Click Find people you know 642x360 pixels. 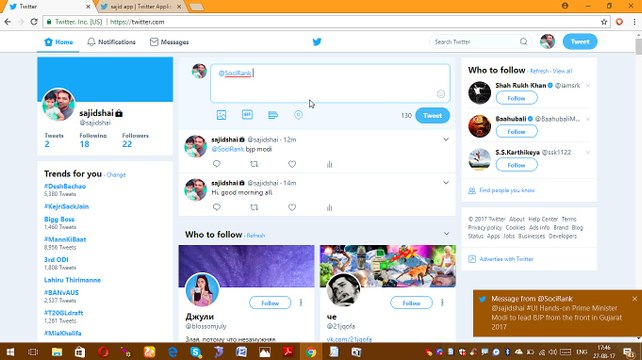click(x=507, y=190)
